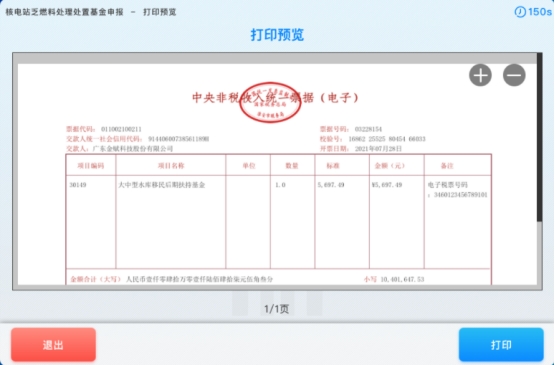Click the countdown clock icon
The image size is (555, 365).
[x=520, y=12]
